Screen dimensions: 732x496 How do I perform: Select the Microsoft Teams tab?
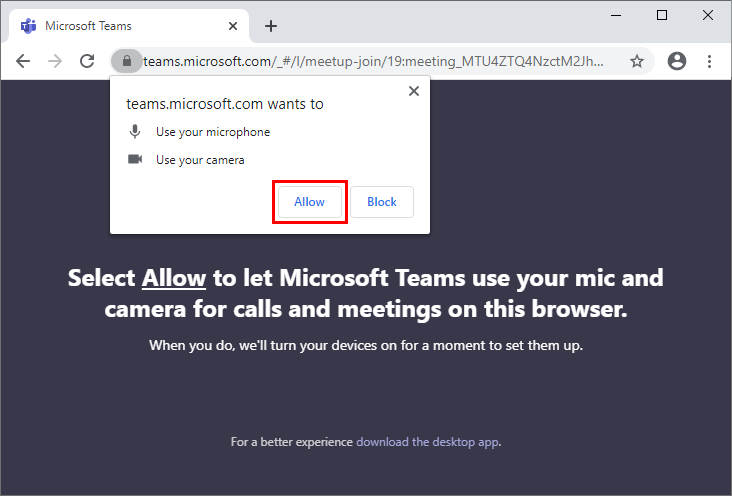(x=129, y=26)
